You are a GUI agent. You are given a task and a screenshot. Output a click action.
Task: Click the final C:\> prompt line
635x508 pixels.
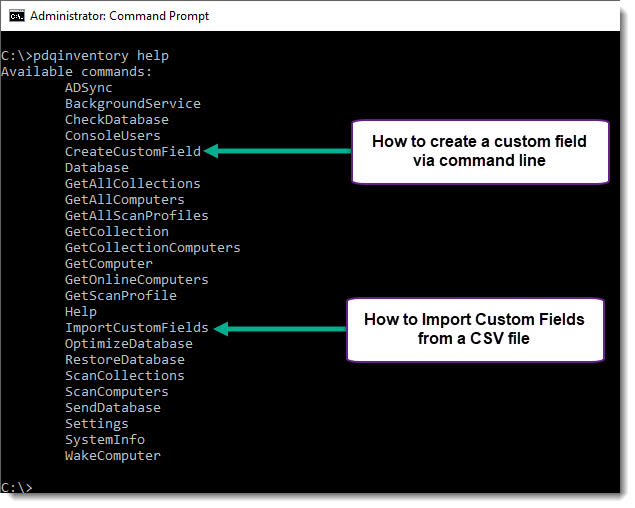tap(16, 487)
